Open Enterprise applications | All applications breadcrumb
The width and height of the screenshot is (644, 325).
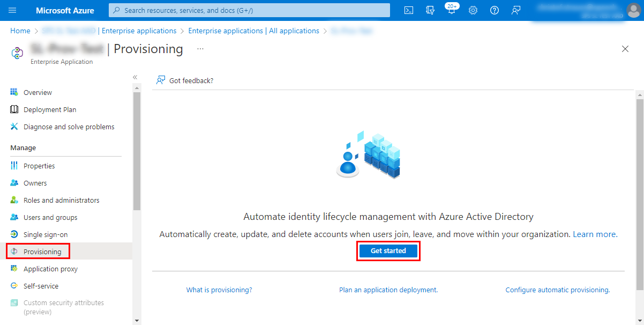click(254, 31)
